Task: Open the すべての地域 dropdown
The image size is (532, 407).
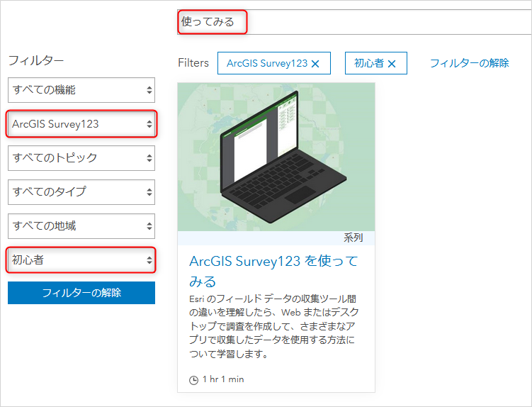Action: [81, 226]
